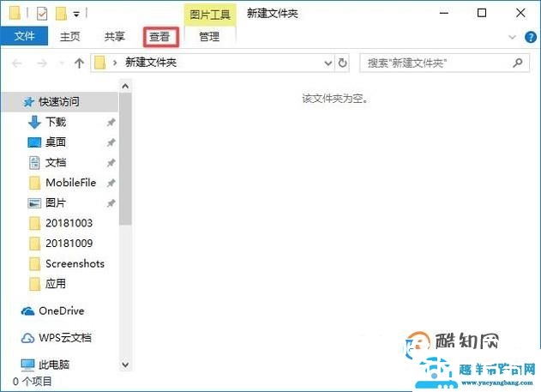Click the folder icon in the address bar
This screenshot has height=392, width=541.
tap(100, 63)
